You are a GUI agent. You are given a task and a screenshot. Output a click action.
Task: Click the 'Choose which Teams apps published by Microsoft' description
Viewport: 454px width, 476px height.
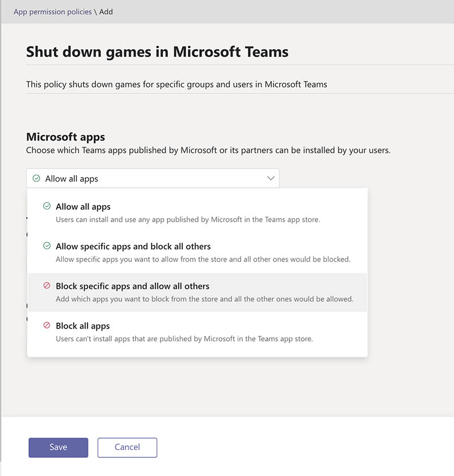click(x=208, y=150)
